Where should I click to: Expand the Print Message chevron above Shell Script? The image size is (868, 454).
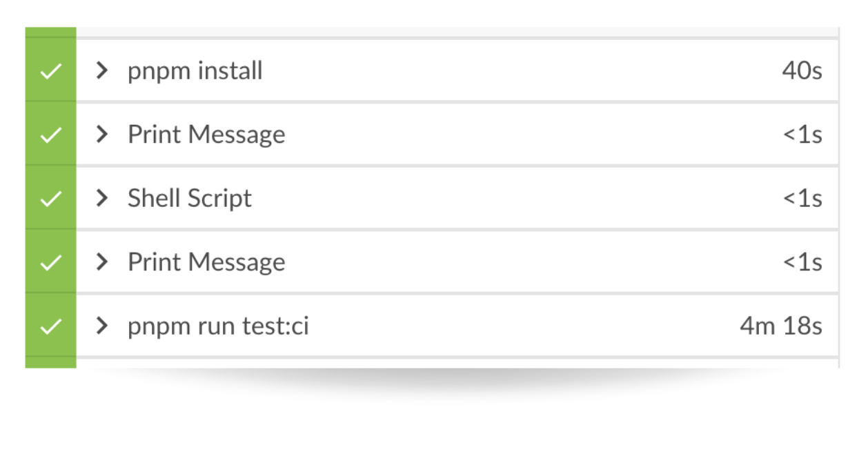[x=102, y=134]
